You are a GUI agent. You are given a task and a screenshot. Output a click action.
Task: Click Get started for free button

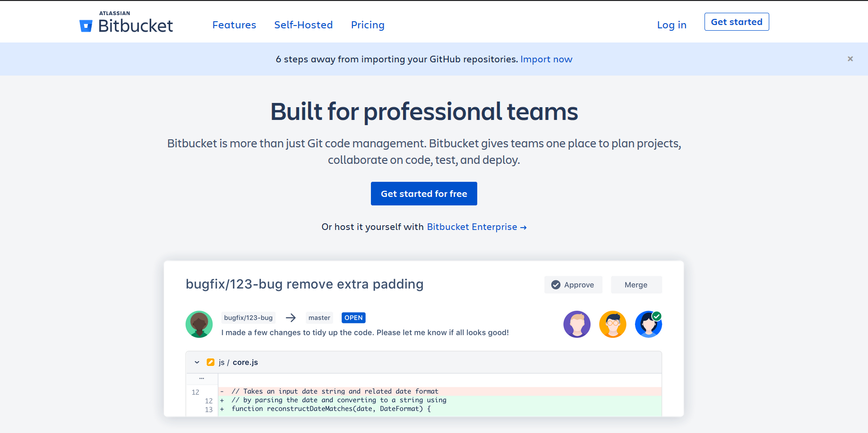coord(424,194)
